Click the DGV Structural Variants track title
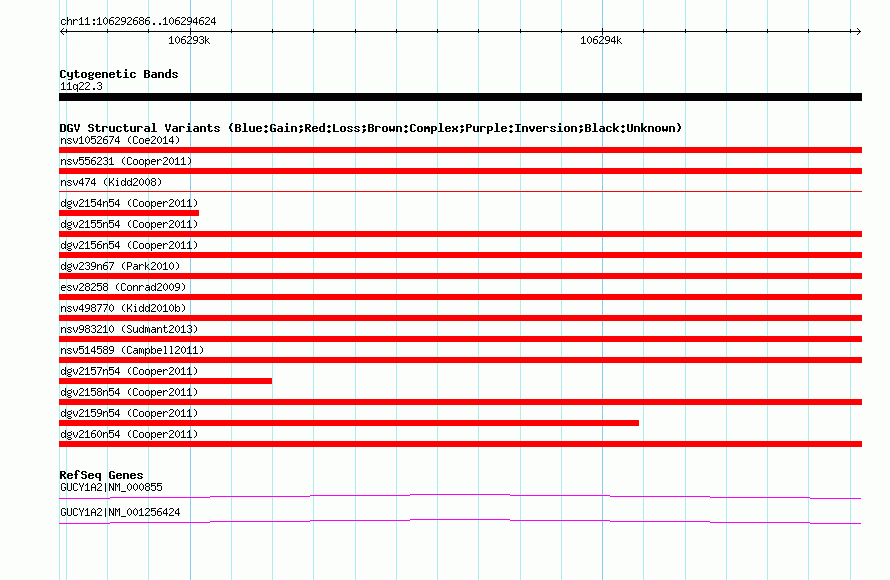Image resolution: width=890 pixels, height=580 pixels. [x=371, y=128]
